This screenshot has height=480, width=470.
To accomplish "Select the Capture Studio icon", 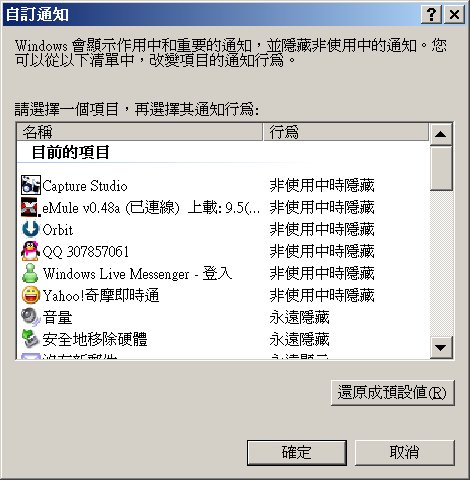I will pyautogui.click(x=31, y=185).
